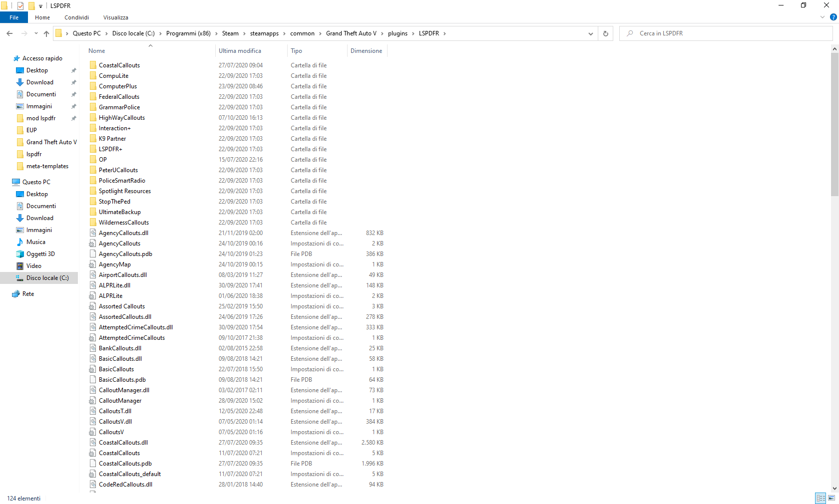Click the vertical scrollbar down arrow
Image resolution: width=839 pixels, height=504 pixels.
835,489
